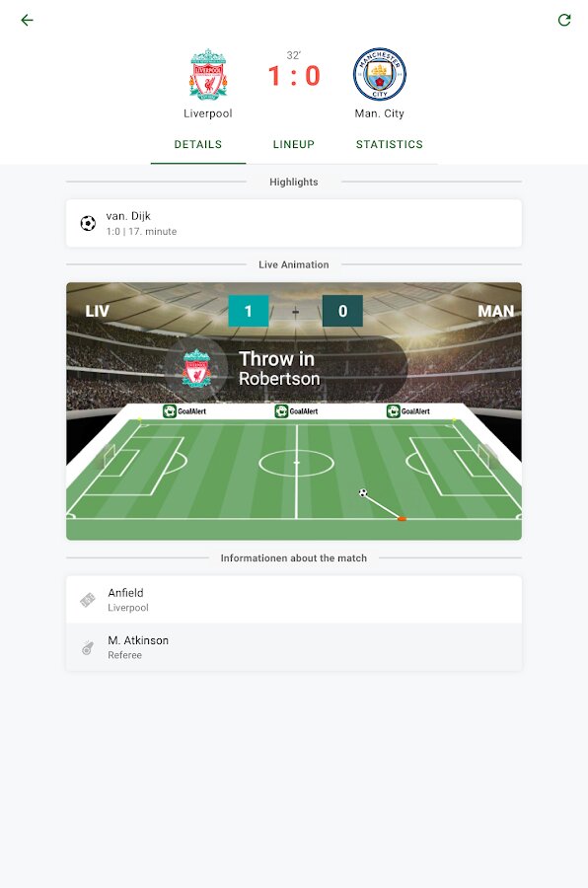Click the Liverpool crest in Throw in banner

(x=196, y=368)
